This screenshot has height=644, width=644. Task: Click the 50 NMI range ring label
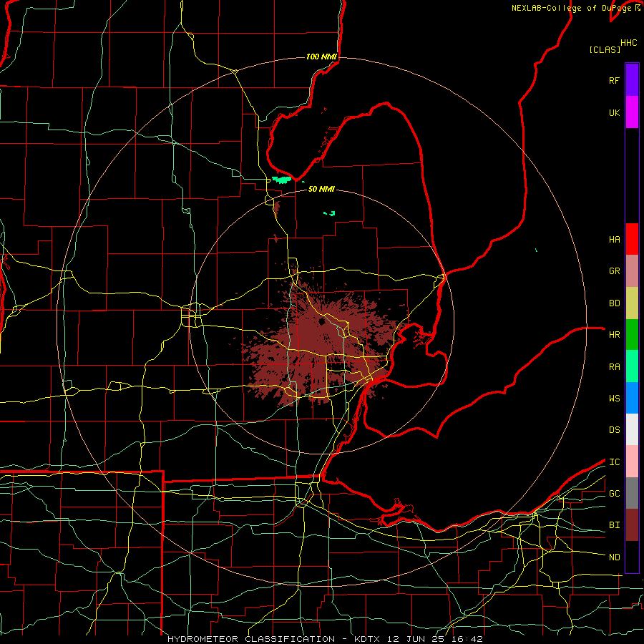(x=321, y=189)
